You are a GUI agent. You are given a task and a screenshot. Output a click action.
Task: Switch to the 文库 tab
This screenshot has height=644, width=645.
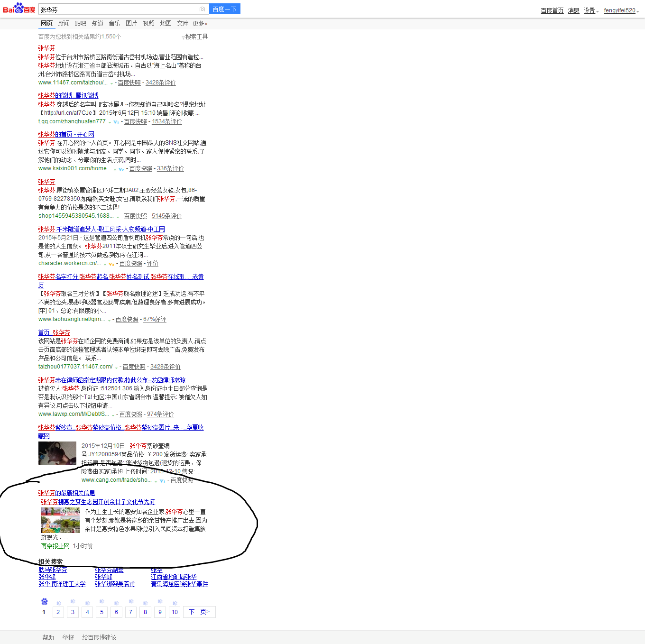tap(183, 23)
